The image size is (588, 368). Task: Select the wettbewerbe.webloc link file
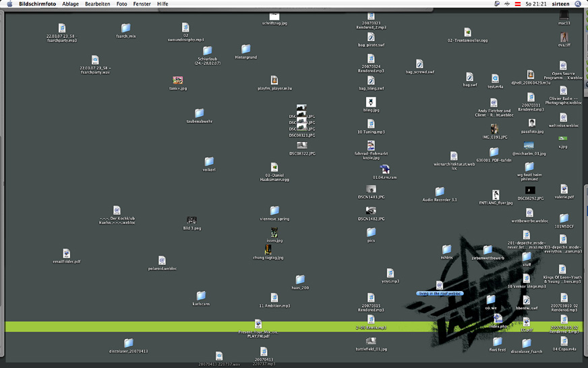(x=529, y=213)
